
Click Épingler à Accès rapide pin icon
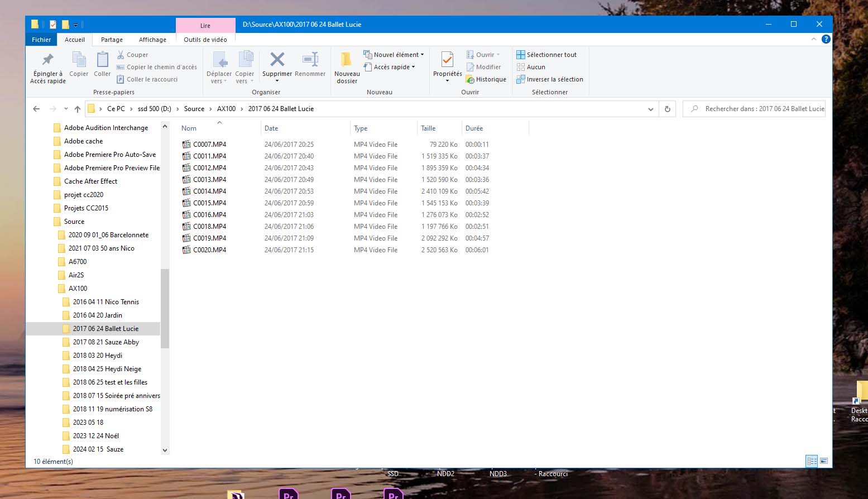pos(48,60)
